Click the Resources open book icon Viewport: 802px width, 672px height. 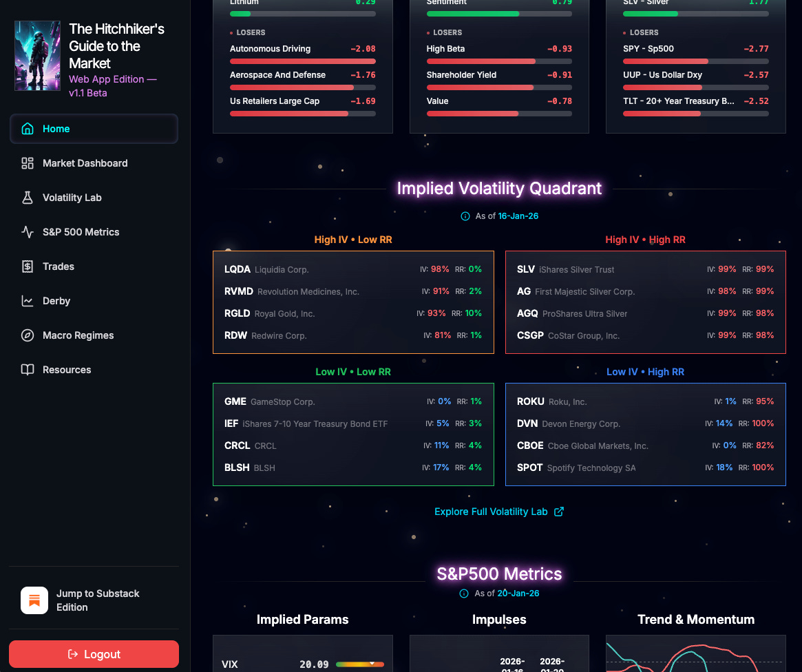[x=28, y=370]
